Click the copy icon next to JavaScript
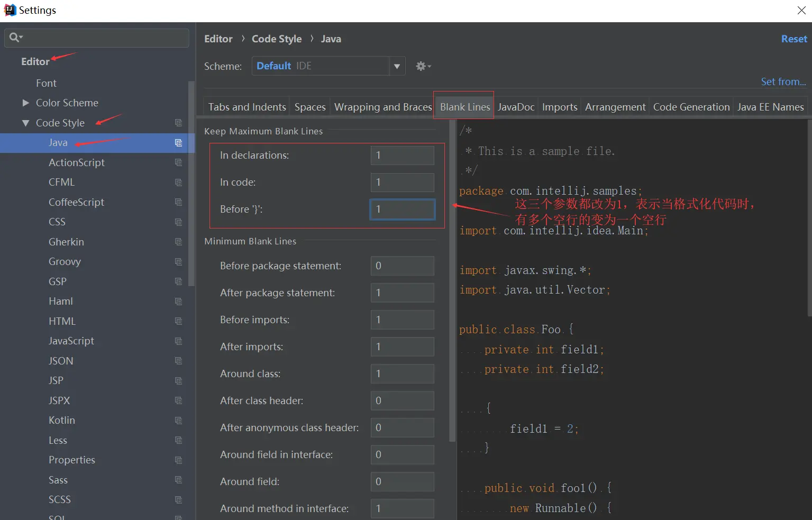Image resolution: width=812 pixels, height=520 pixels. (x=178, y=341)
